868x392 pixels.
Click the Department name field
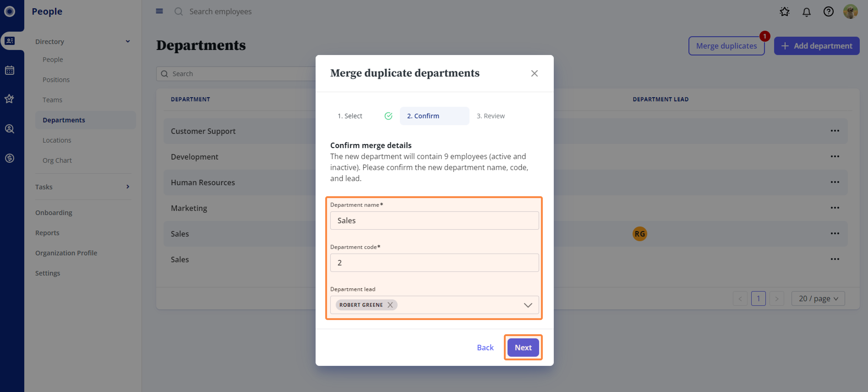pos(434,220)
